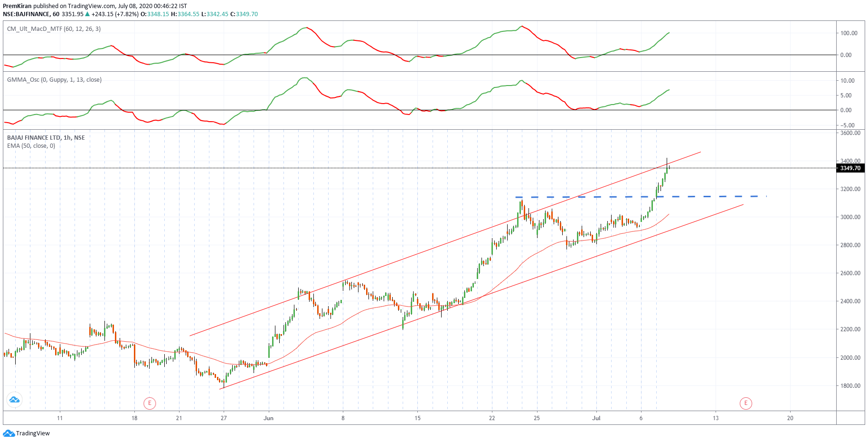The width and height of the screenshot is (868, 442).
Task: Click the GMMA_Osc indicator label
Action: (x=54, y=80)
